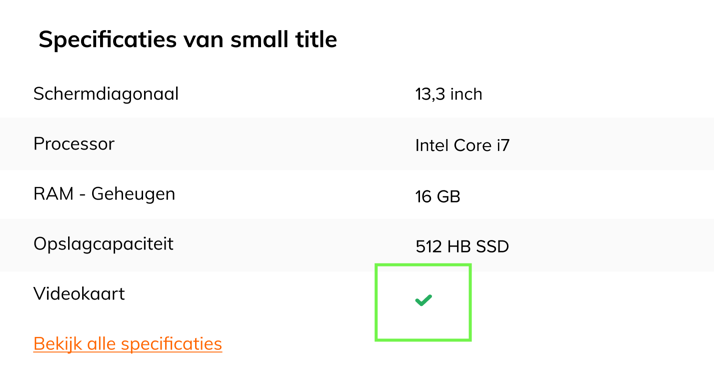Click the word 'Specificaties' in the heading
The image size is (714, 390).
coord(107,40)
